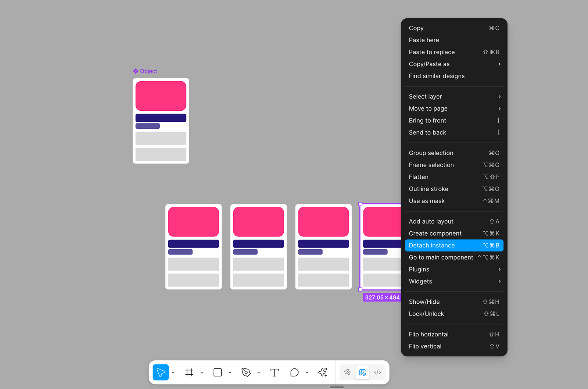Image resolution: width=588 pixels, height=389 pixels.
Task: Choose Copy from context menu
Action: (x=454, y=28)
